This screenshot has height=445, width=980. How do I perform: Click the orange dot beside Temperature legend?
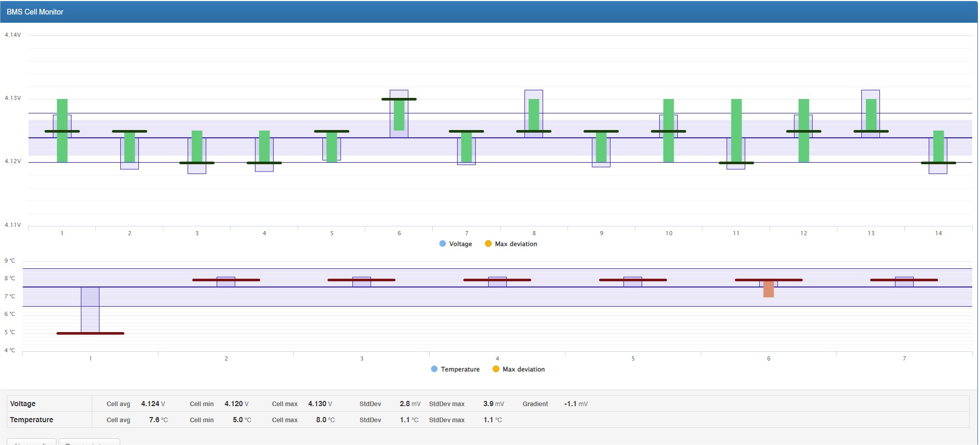(x=496, y=369)
